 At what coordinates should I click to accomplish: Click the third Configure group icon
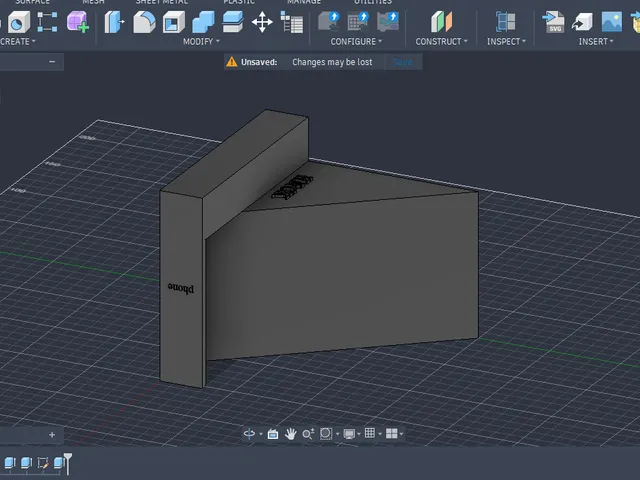click(x=388, y=22)
